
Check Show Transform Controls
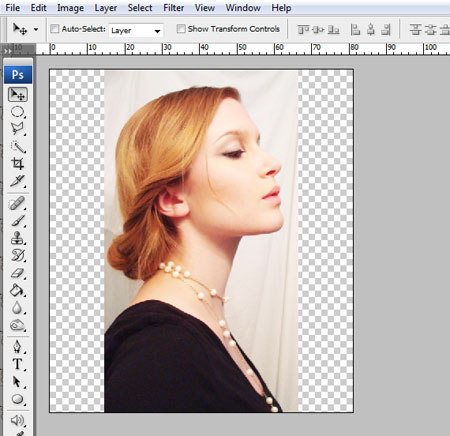point(181,29)
